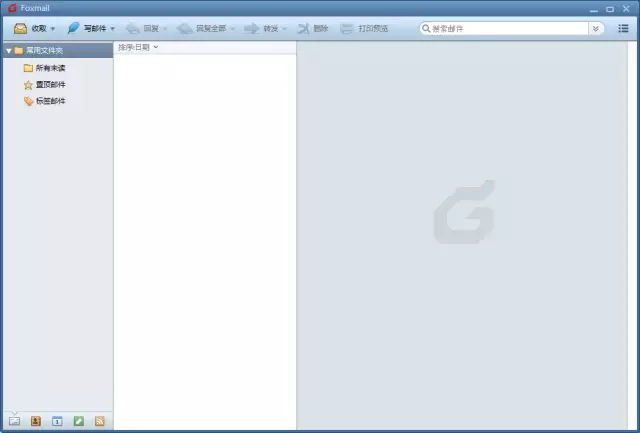Collapse the 常用文件夹 tree triangle

click(x=9, y=51)
